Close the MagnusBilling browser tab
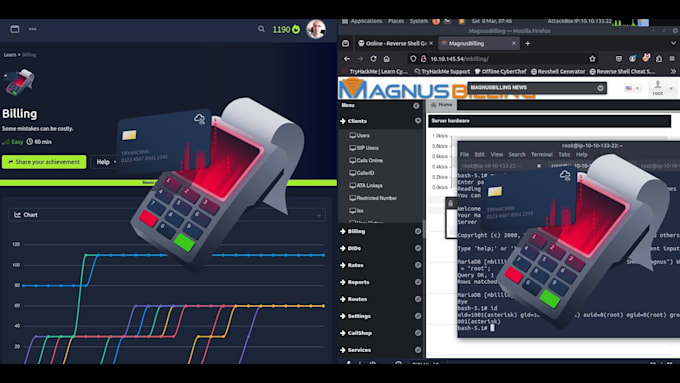680x383 pixels. [514, 43]
